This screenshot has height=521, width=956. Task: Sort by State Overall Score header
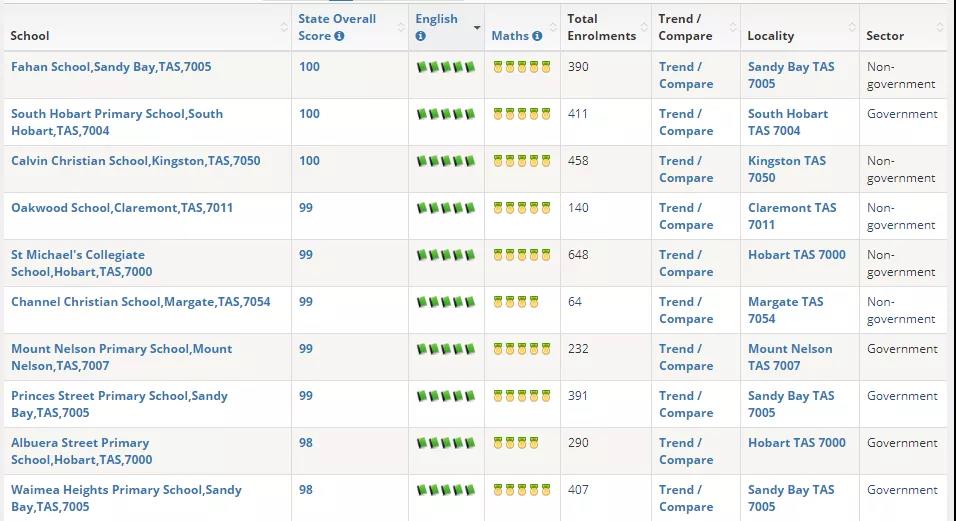click(x=337, y=19)
